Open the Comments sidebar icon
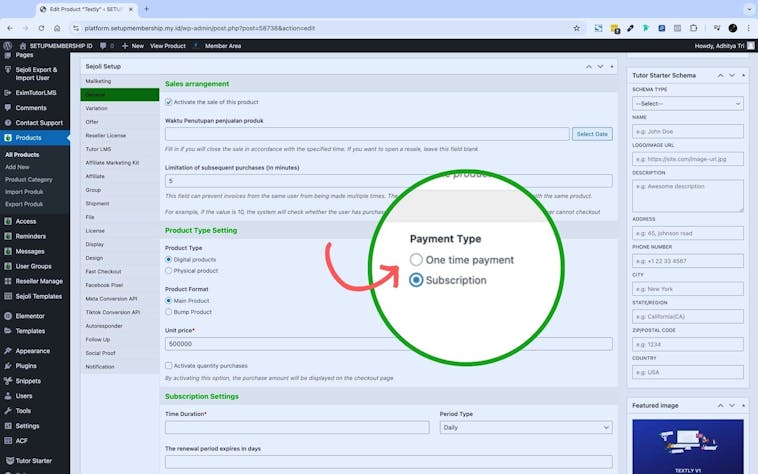This screenshot has width=758, height=474. coord(8,107)
